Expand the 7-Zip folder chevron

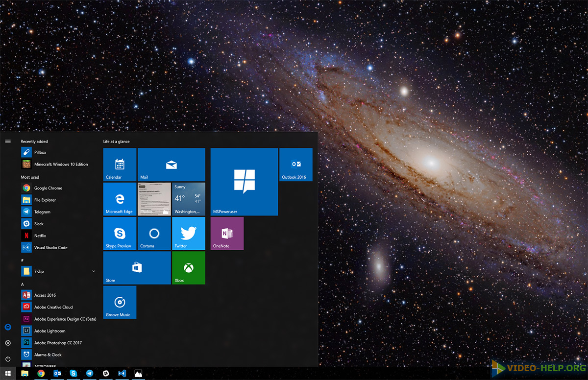click(x=94, y=271)
